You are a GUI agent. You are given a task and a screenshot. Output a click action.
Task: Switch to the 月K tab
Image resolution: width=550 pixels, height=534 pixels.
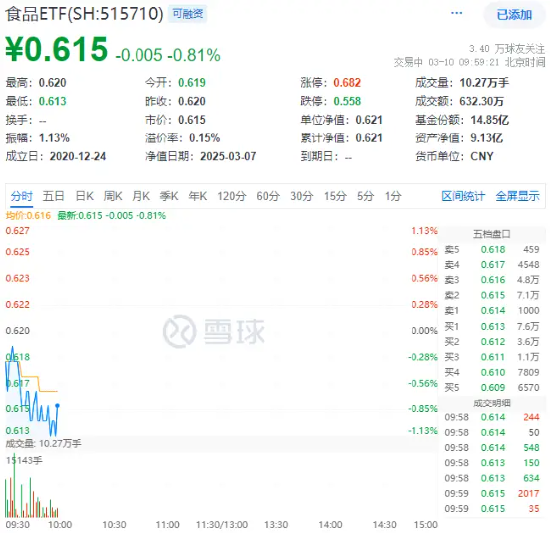point(141,196)
